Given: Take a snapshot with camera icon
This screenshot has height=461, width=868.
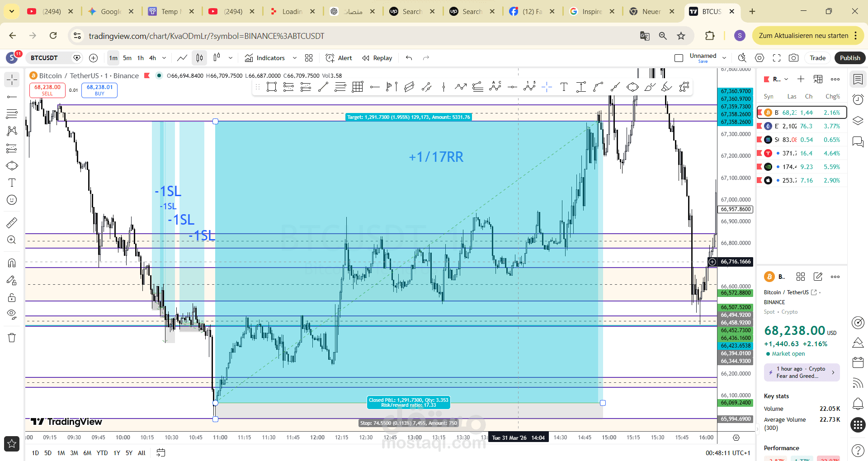Looking at the screenshot, I should (x=793, y=58).
